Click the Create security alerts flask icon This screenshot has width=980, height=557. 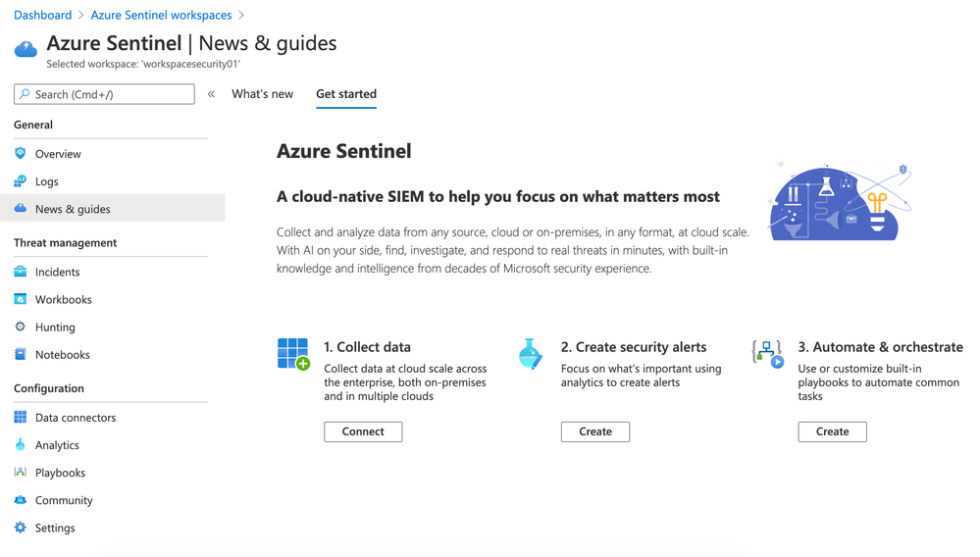(x=531, y=354)
